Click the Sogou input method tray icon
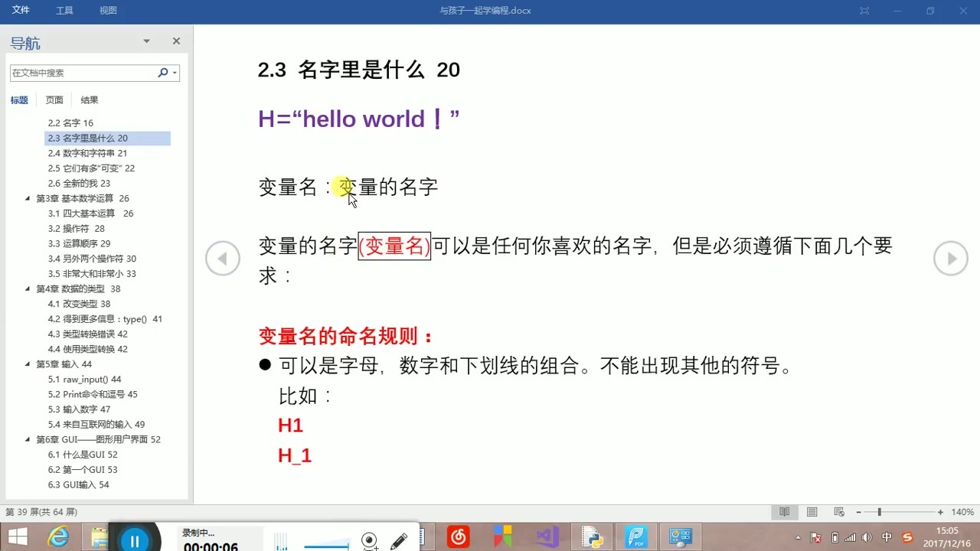 click(x=908, y=537)
